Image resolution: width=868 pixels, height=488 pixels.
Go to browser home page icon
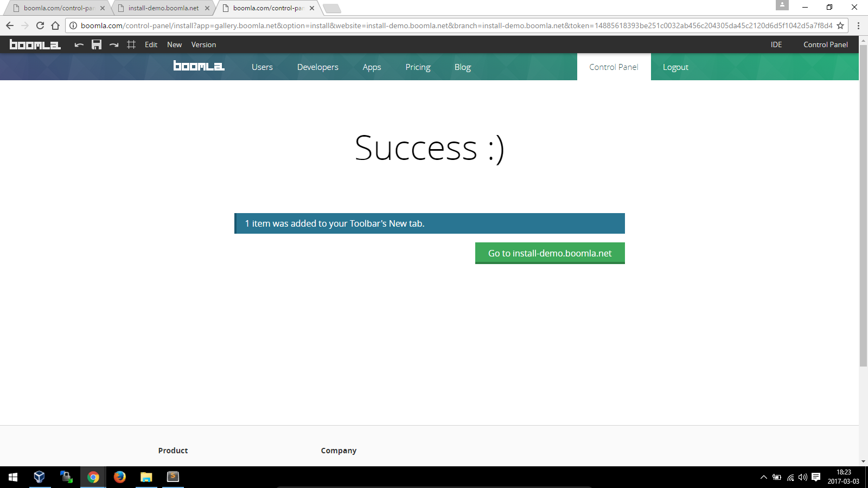coord(55,25)
